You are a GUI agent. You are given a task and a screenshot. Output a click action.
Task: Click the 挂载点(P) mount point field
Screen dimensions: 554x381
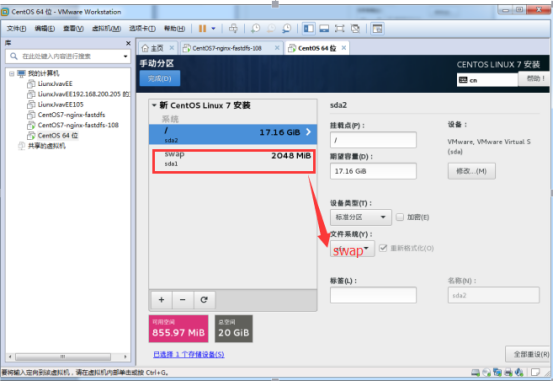pos(373,140)
